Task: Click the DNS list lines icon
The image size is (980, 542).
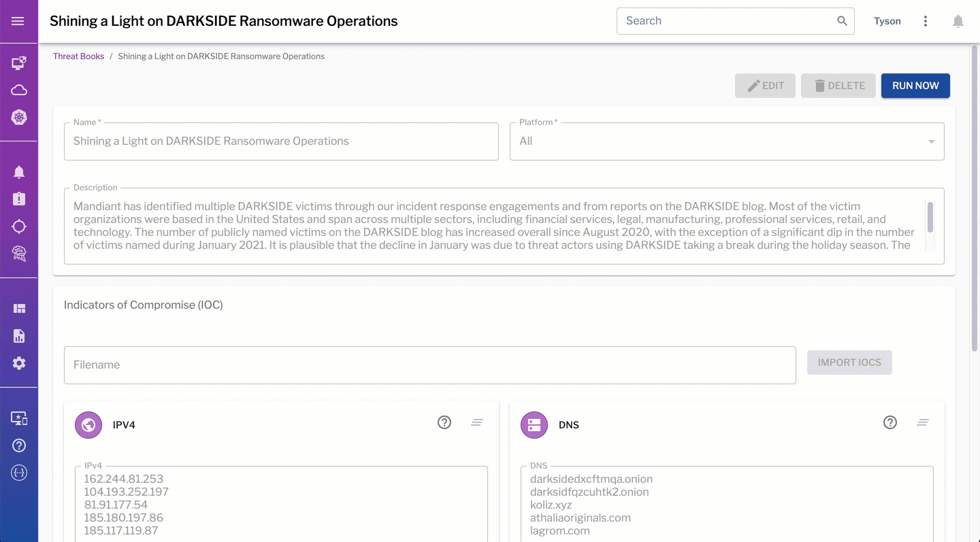Action: pyautogui.click(x=923, y=422)
